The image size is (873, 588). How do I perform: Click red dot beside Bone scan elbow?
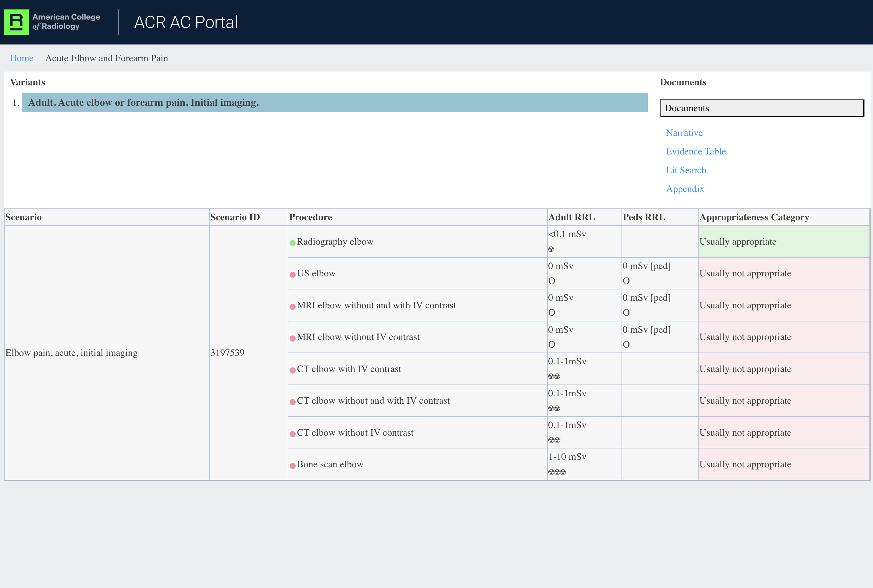tap(293, 466)
